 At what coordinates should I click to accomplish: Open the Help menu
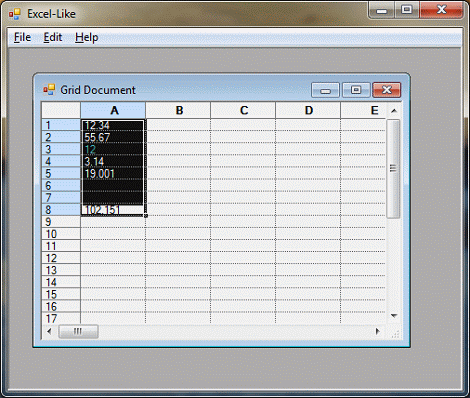tap(87, 37)
